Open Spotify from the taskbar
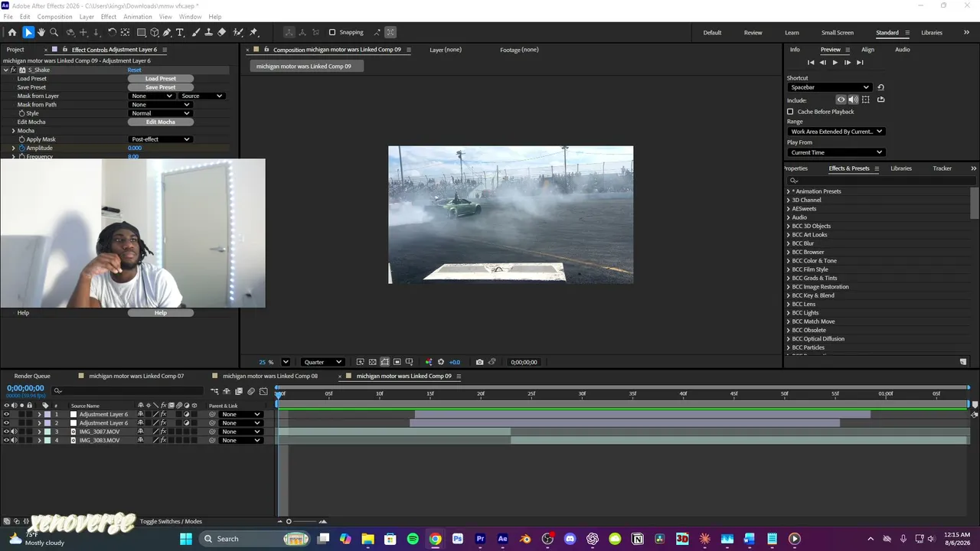This screenshot has width=980, height=551. click(413, 539)
